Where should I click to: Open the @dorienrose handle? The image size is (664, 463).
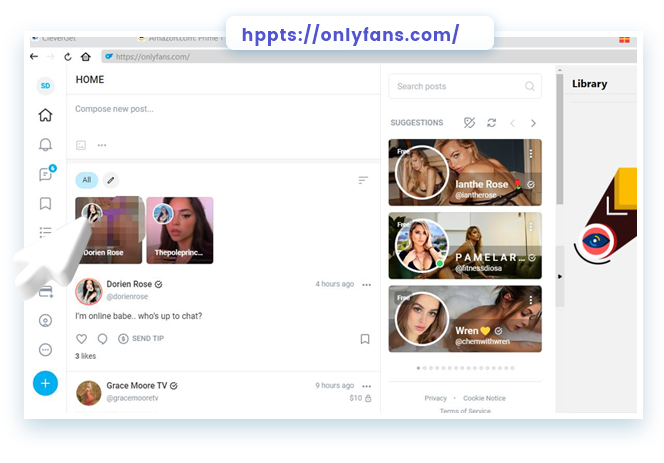[x=127, y=297]
